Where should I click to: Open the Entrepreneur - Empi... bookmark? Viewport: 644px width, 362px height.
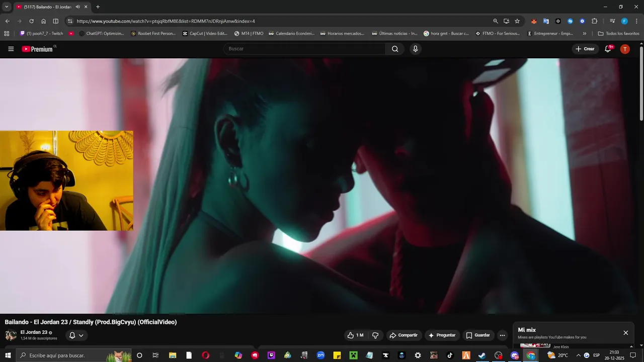(550, 34)
